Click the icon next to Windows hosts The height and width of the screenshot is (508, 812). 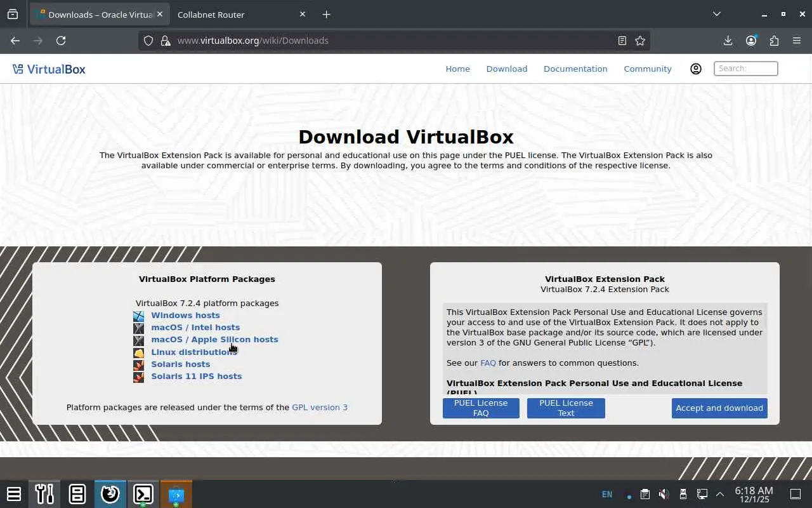(138, 316)
